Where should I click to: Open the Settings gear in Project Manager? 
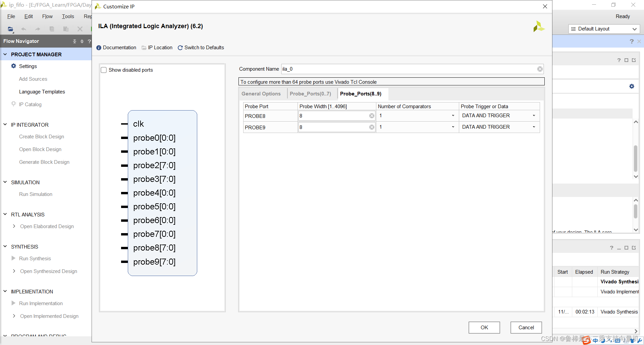coord(14,66)
